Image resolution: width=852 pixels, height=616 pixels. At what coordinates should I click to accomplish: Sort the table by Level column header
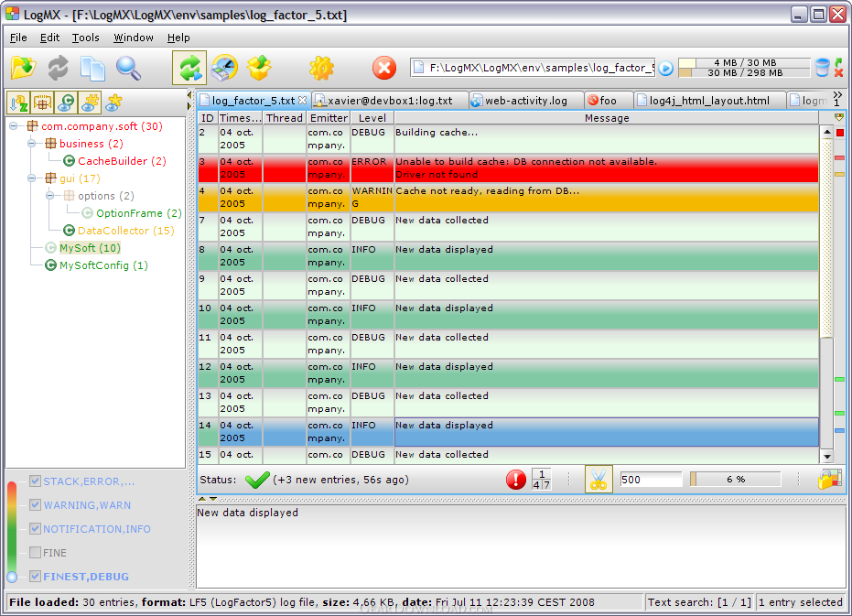(372, 118)
